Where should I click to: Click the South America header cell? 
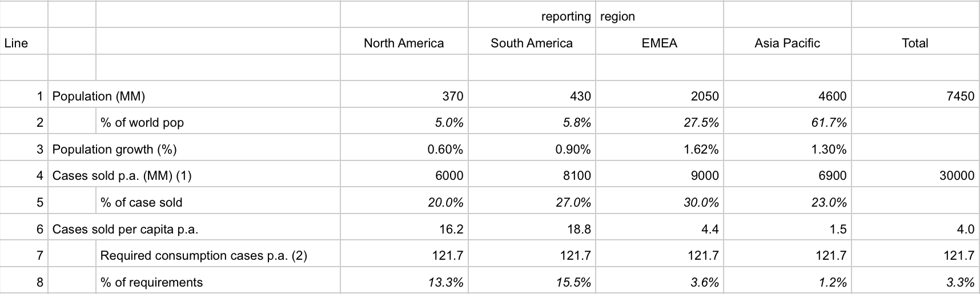click(x=531, y=43)
